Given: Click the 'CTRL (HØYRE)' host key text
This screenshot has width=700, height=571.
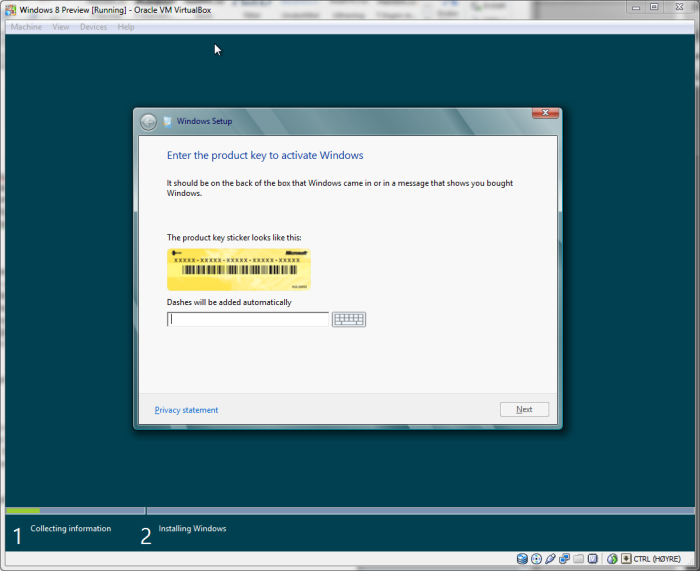Looking at the screenshot, I should pos(657,559).
